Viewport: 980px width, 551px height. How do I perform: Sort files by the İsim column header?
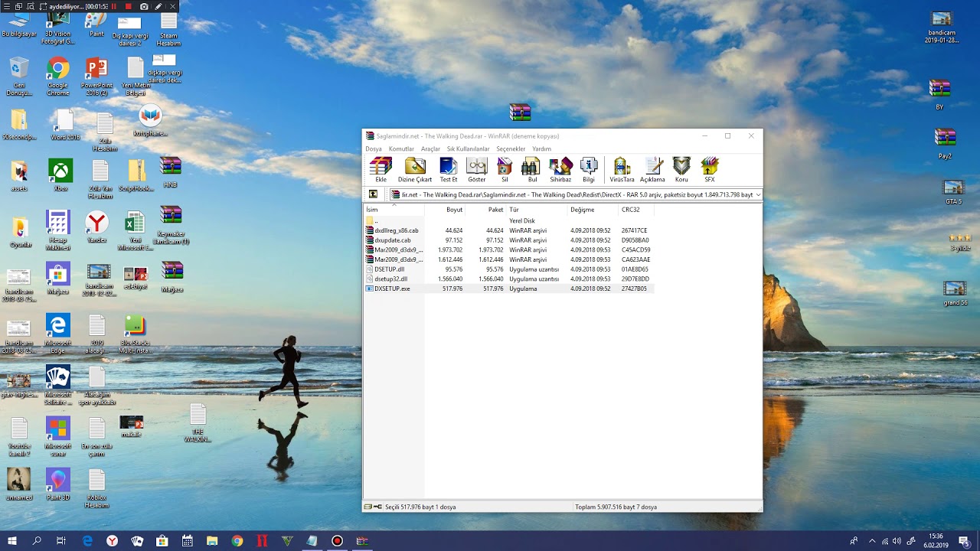394,210
